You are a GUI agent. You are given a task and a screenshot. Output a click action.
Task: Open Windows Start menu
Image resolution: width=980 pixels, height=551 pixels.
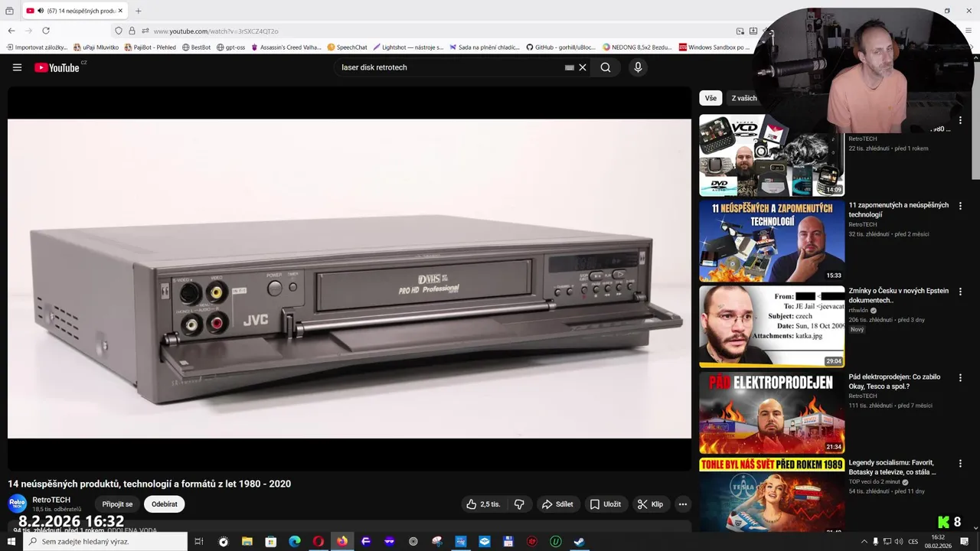pos(11,542)
